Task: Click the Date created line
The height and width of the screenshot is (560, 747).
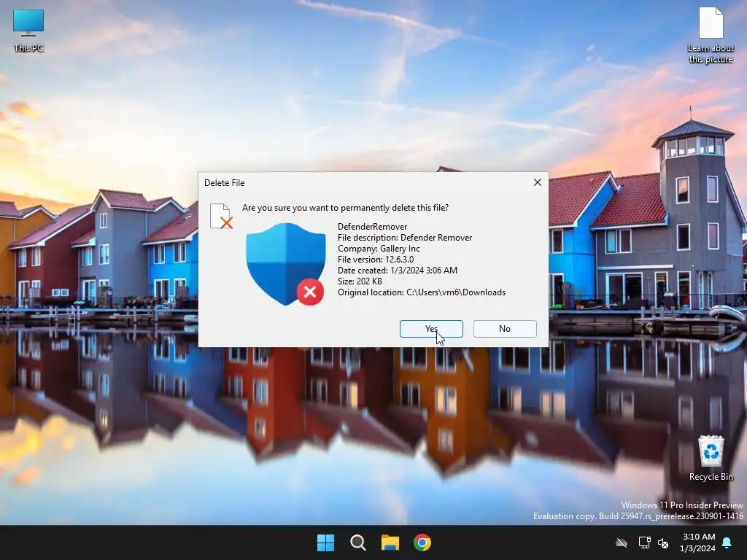Action: (x=398, y=271)
